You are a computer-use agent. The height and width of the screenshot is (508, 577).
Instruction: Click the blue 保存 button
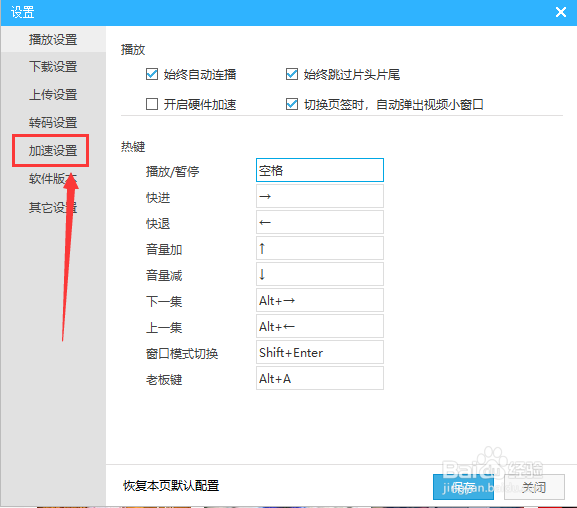pos(463,487)
